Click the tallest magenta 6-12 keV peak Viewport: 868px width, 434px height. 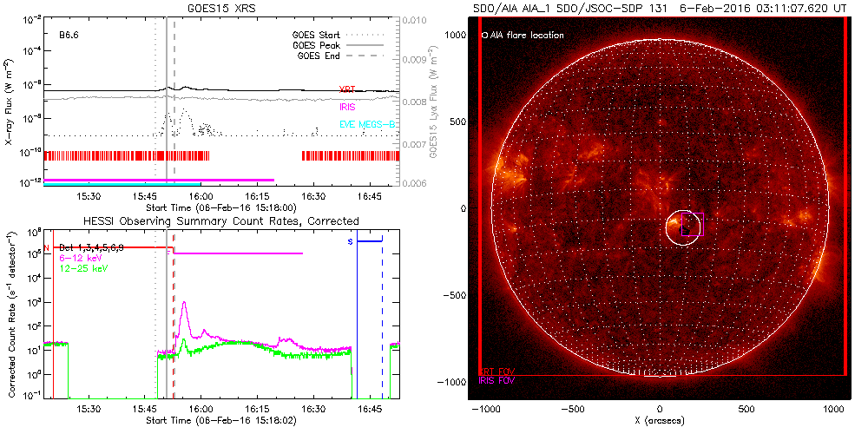click(x=184, y=303)
